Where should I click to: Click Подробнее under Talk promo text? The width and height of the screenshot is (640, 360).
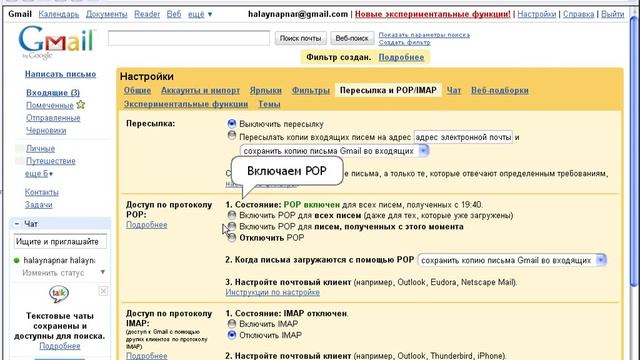pos(60,346)
